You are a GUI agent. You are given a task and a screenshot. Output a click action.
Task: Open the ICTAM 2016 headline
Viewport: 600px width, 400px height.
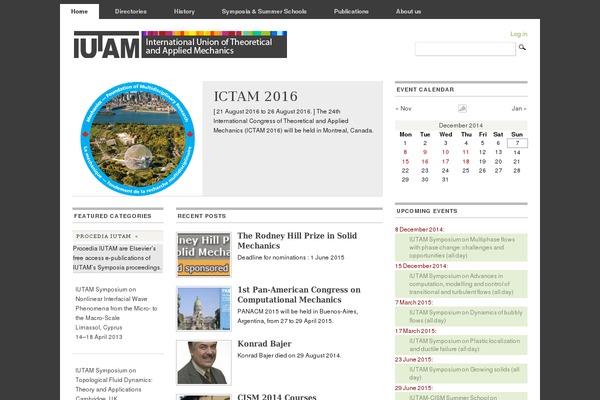[x=256, y=96]
